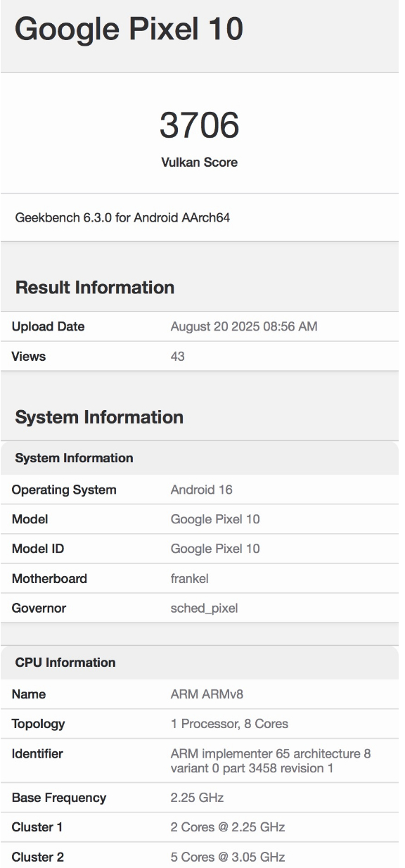
Task: Click the Upload Date row label
Action: click(48, 326)
